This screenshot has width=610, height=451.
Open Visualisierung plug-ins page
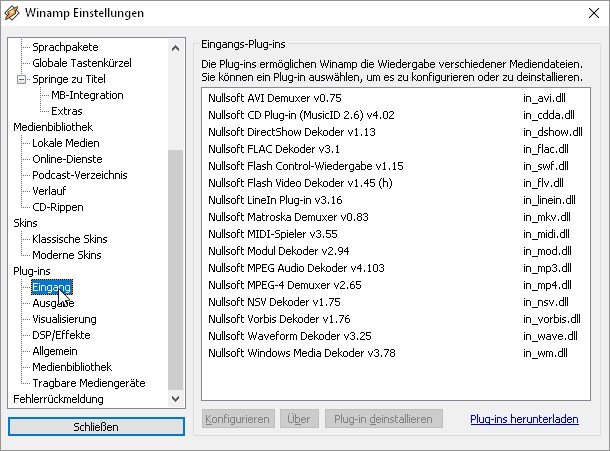click(64, 319)
